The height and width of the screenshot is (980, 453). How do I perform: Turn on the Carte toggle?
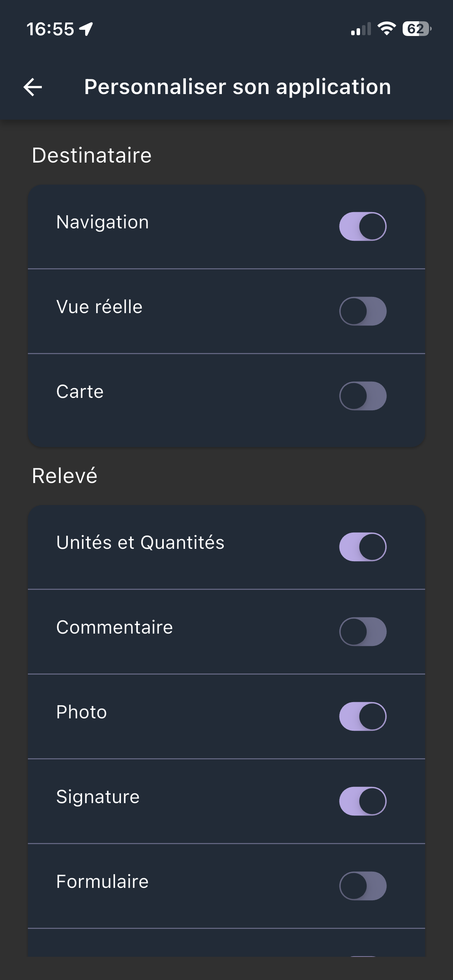[x=363, y=396]
